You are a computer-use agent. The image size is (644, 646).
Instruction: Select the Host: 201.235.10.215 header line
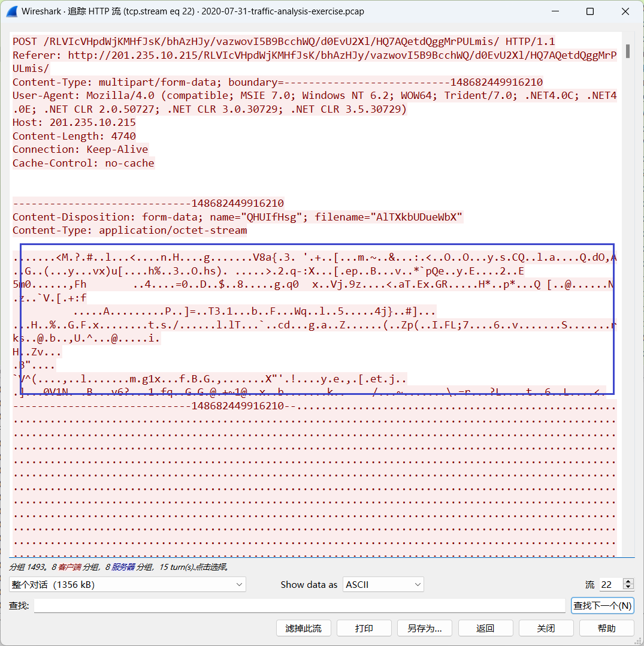point(74,122)
